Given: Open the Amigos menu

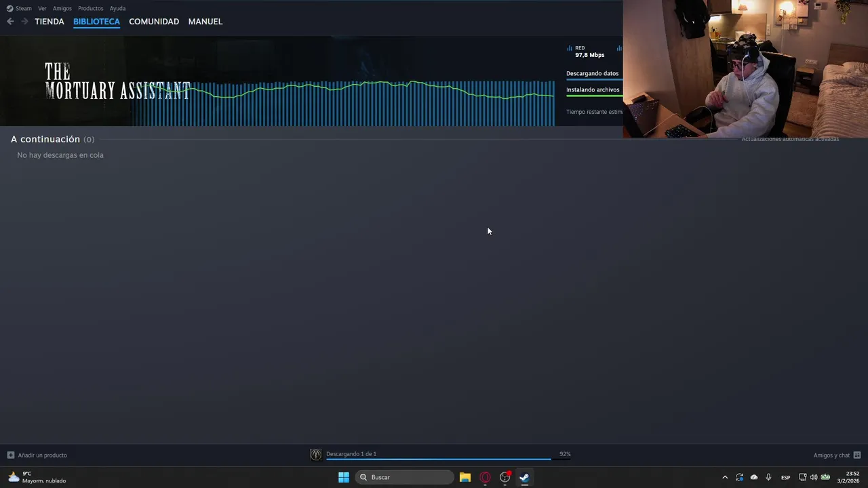Looking at the screenshot, I should coord(62,8).
